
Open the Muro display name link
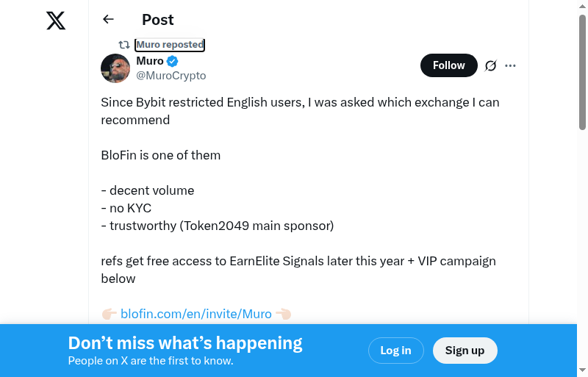pos(150,61)
